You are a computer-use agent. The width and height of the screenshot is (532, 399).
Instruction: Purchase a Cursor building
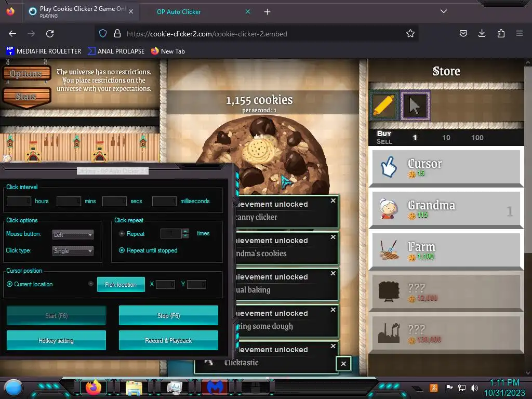[446, 167]
